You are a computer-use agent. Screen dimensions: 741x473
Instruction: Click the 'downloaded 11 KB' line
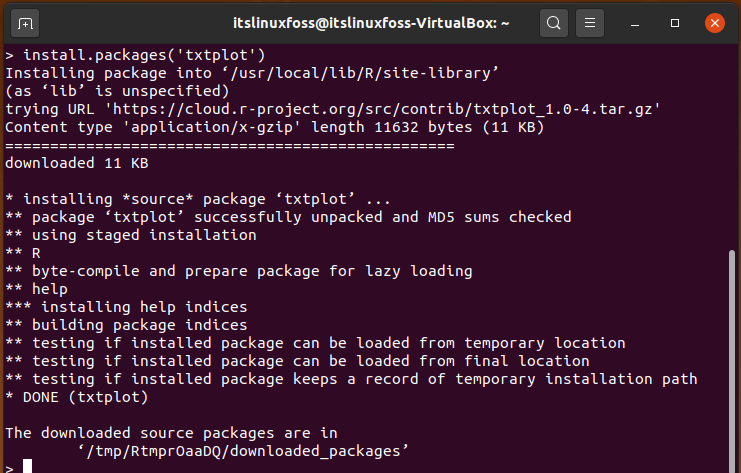click(77, 163)
